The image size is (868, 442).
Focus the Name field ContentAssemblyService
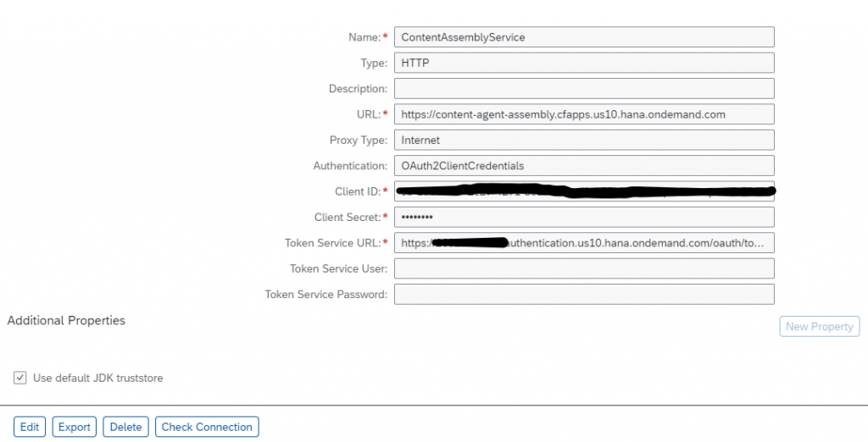584,37
